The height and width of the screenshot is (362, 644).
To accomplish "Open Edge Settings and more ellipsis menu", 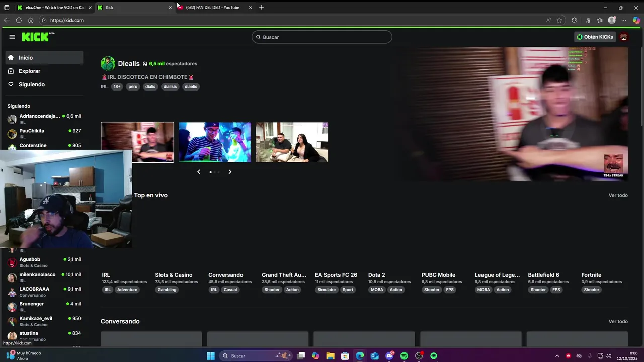I will pyautogui.click(x=624, y=20).
